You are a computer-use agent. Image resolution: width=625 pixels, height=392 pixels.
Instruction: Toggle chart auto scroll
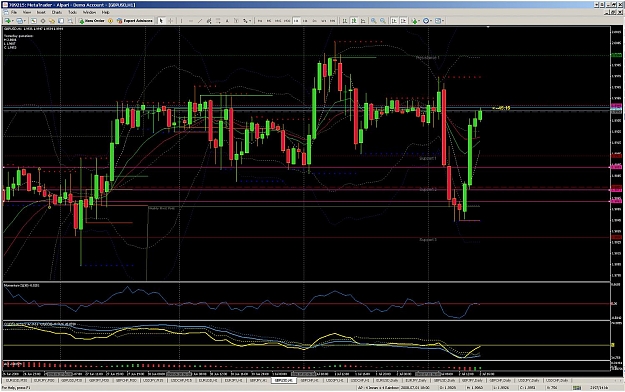point(393,20)
